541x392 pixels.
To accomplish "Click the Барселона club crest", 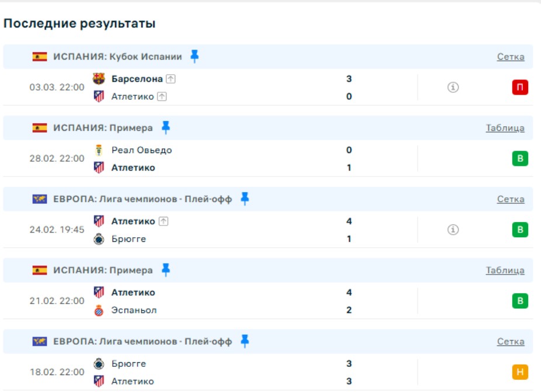I will point(99,79).
